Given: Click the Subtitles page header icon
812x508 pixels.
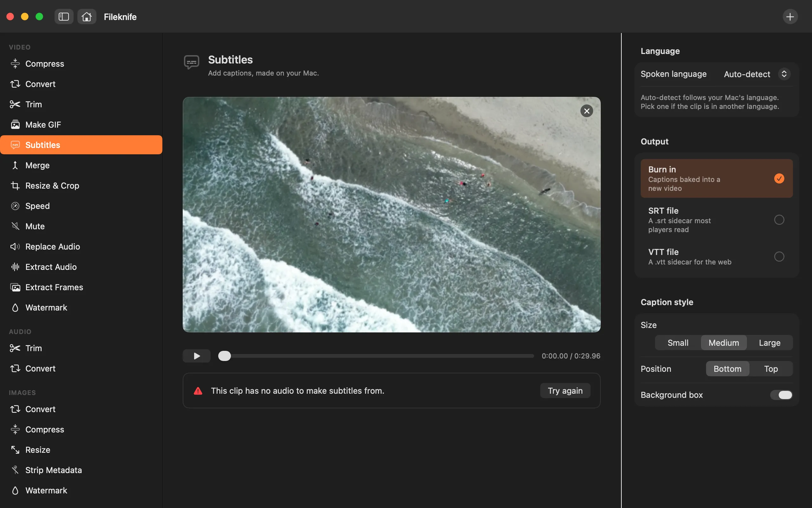Looking at the screenshot, I should pos(192,62).
